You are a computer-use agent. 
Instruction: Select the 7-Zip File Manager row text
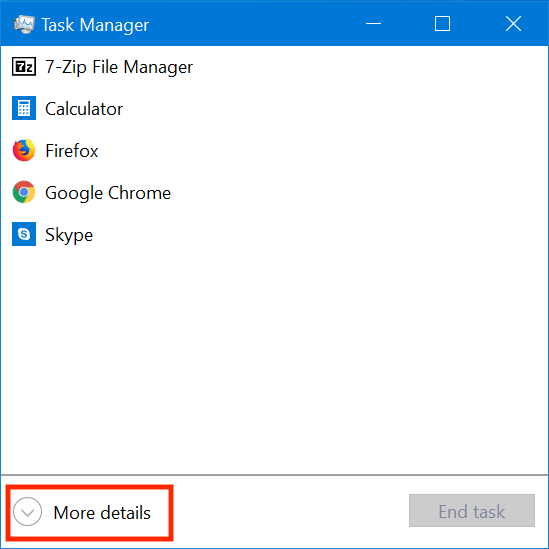click(119, 67)
